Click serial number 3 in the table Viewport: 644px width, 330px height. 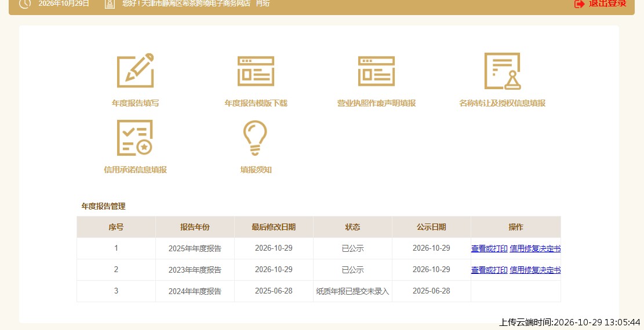pyautogui.click(x=117, y=291)
